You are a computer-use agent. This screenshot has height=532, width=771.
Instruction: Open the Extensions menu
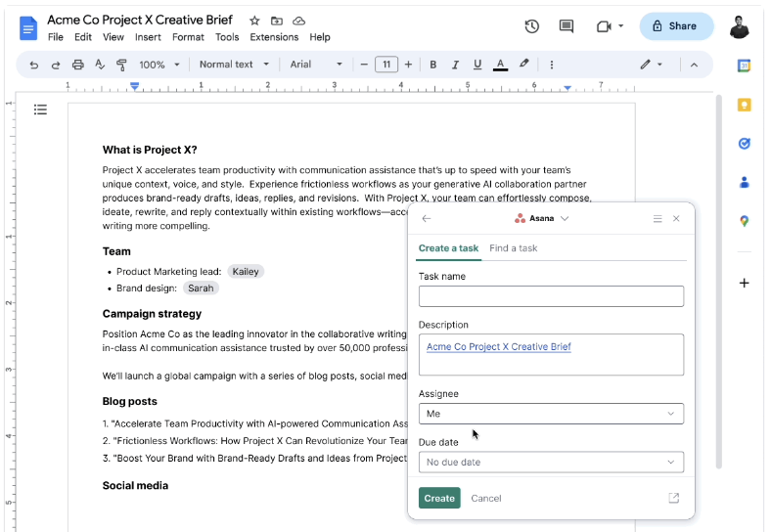pyautogui.click(x=274, y=37)
